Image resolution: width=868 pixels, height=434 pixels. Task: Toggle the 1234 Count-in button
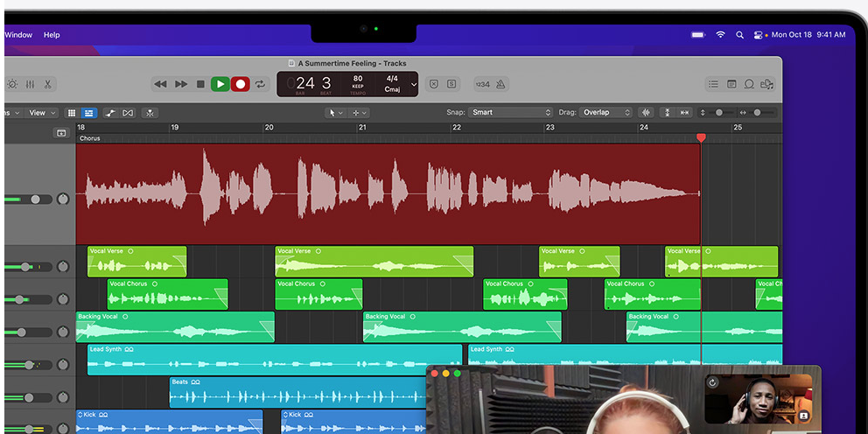pyautogui.click(x=483, y=84)
